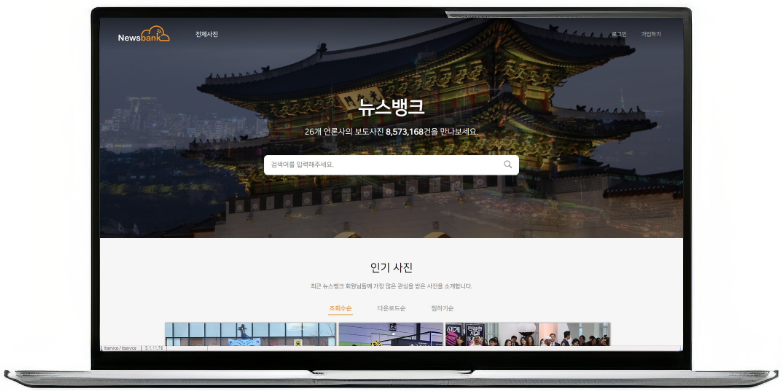783x391 pixels.
Task: Switch to the 찜하기순 tab
Action: pos(442,308)
